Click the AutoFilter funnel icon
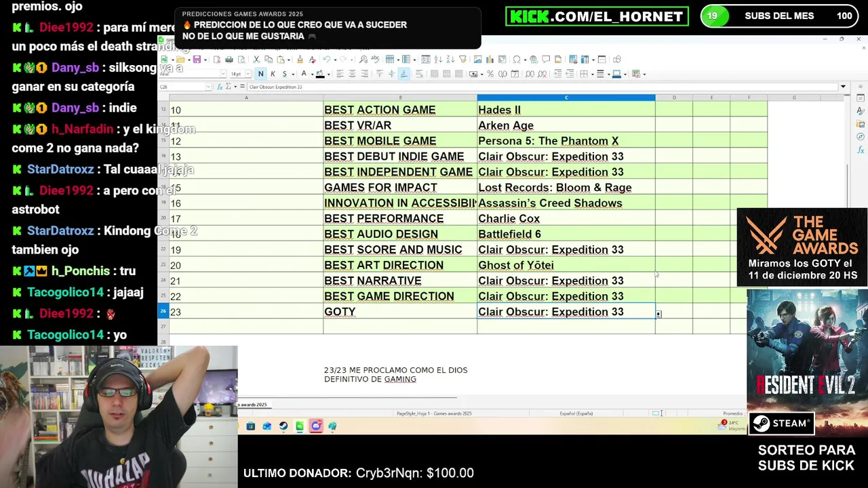This screenshot has width=868, height=488. pos(463,60)
